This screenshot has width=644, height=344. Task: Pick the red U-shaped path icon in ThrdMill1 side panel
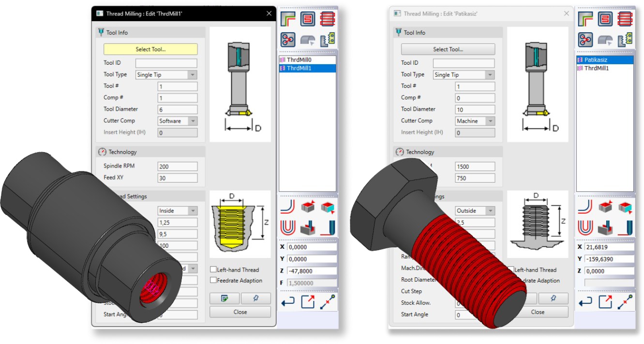pyautogui.click(x=288, y=227)
